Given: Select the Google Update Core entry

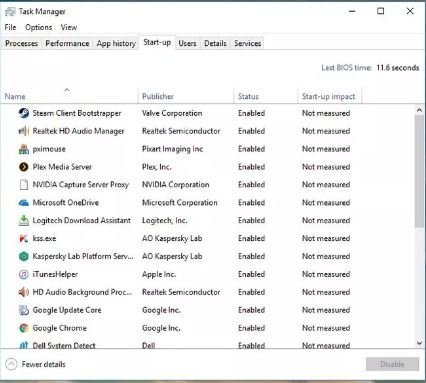Looking at the screenshot, I should pyautogui.click(x=67, y=310).
